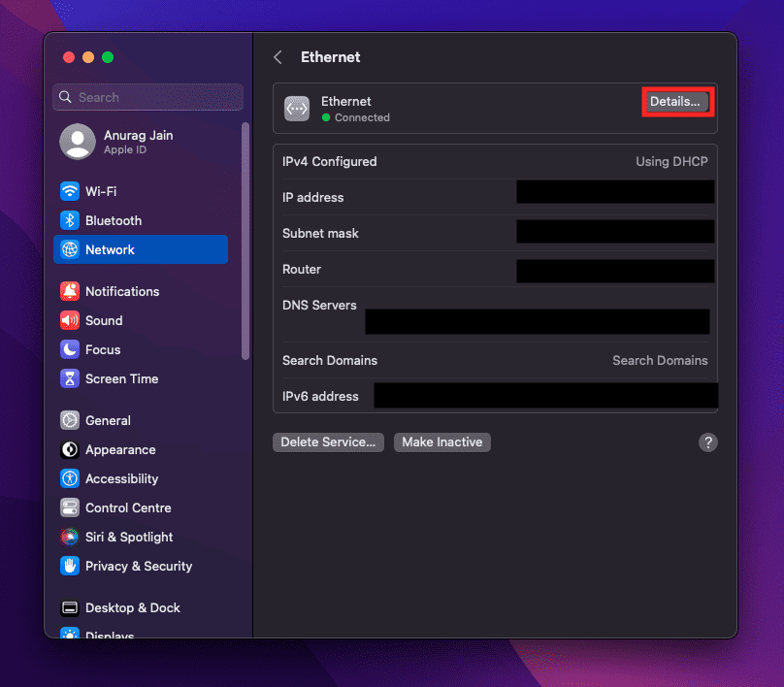Click the IPv4 Configured label
Screen dimensions: 784x687
330,161
